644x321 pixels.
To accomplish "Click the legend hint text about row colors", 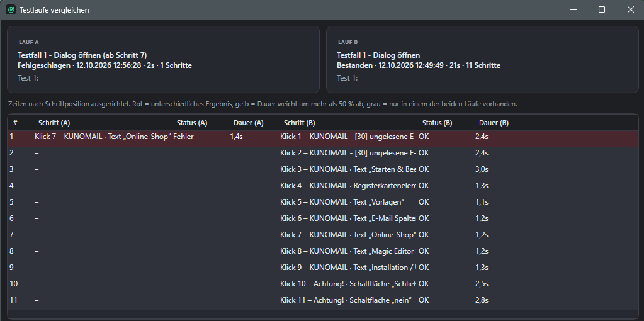I will coord(263,104).
